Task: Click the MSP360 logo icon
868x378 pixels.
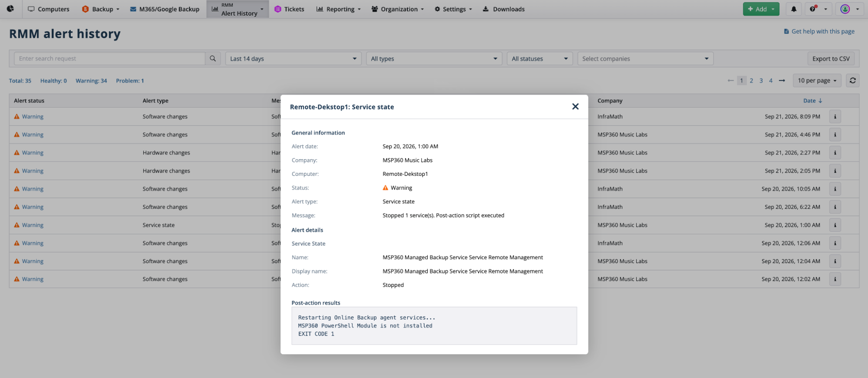Action: [10, 9]
